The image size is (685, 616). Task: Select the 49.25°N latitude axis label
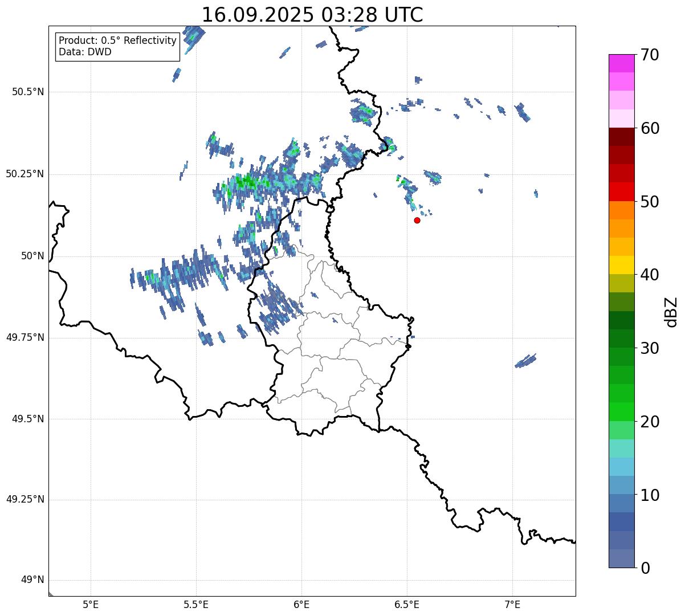point(25,500)
